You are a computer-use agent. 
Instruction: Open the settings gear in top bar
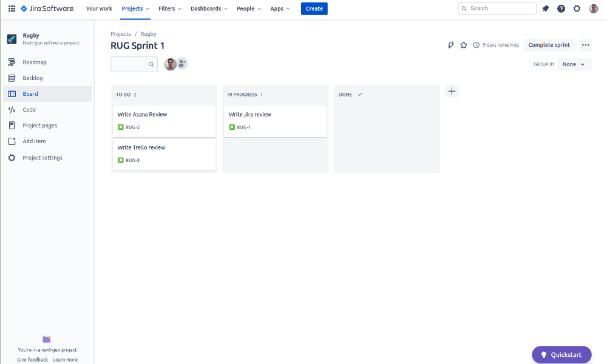point(577,8)
